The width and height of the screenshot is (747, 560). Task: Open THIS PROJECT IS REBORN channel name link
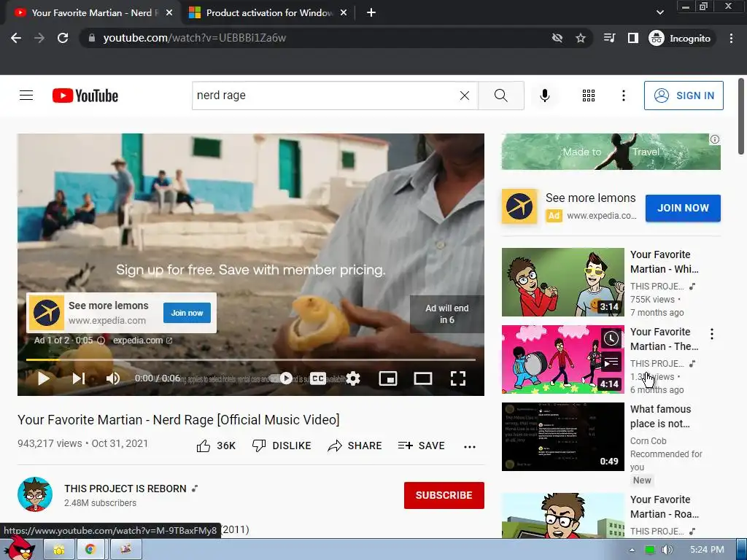pyautogui.click(x=125, y=489)
